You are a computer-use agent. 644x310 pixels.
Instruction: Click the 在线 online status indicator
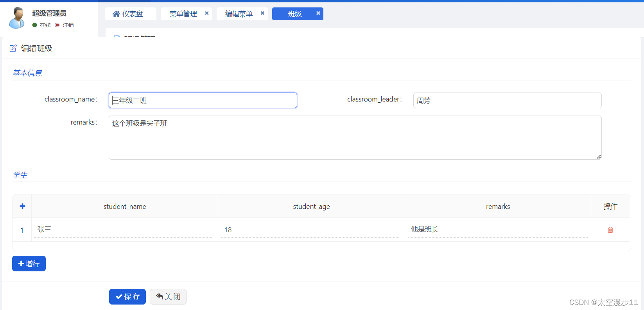coord(41,25)
